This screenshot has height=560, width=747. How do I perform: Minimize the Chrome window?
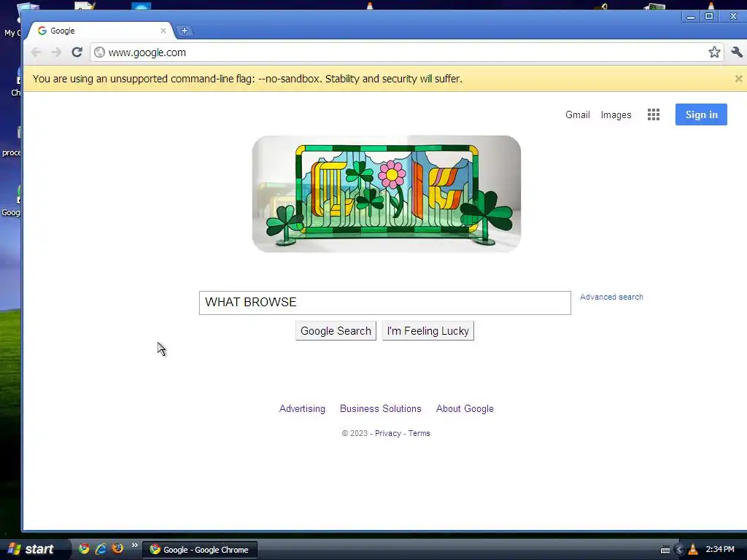690,17
